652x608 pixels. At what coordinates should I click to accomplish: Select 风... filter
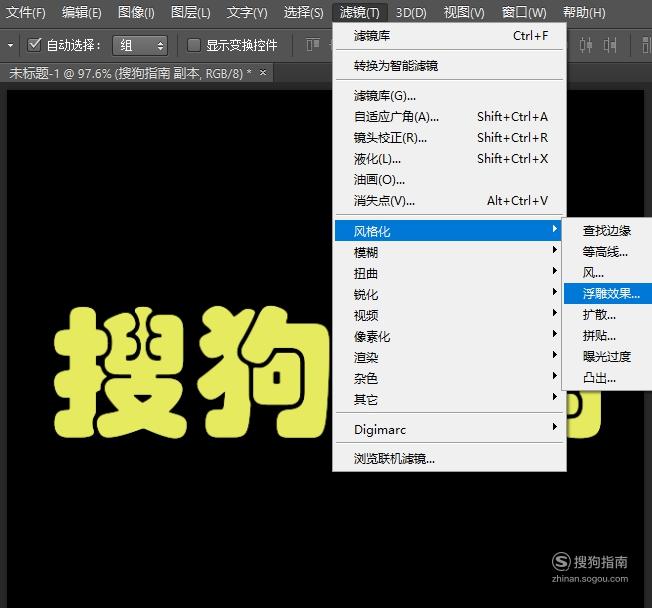(608, 273)
